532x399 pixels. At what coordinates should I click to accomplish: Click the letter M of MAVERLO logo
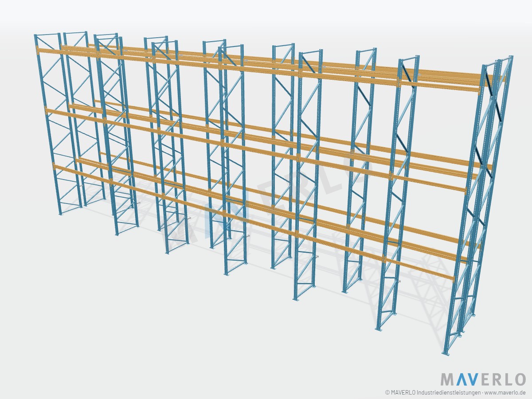[447, 379]
